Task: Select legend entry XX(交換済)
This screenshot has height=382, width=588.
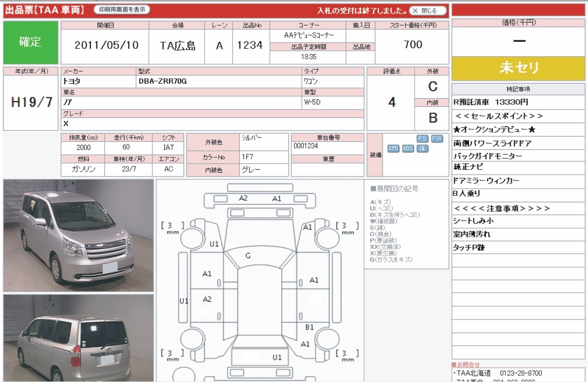Action: point(385,247)
